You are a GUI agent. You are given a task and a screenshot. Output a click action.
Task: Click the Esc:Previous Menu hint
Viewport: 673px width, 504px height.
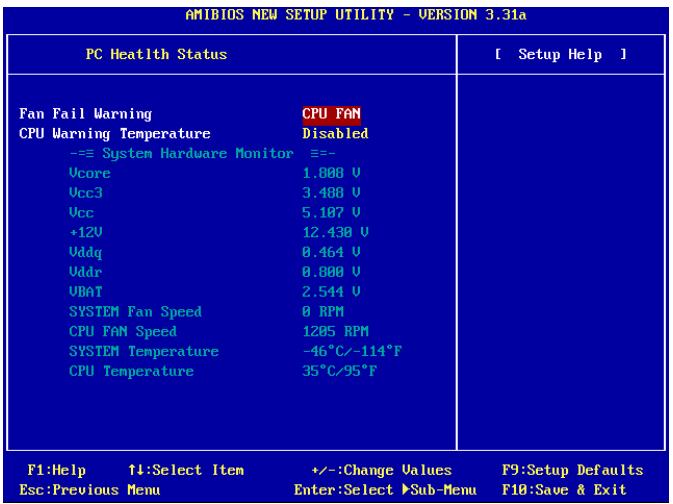(x=90, y=490)
